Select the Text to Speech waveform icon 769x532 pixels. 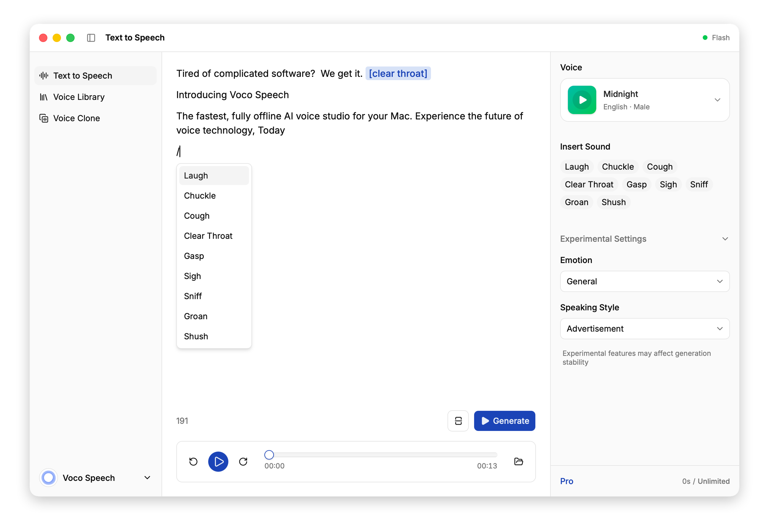point(43,75)
